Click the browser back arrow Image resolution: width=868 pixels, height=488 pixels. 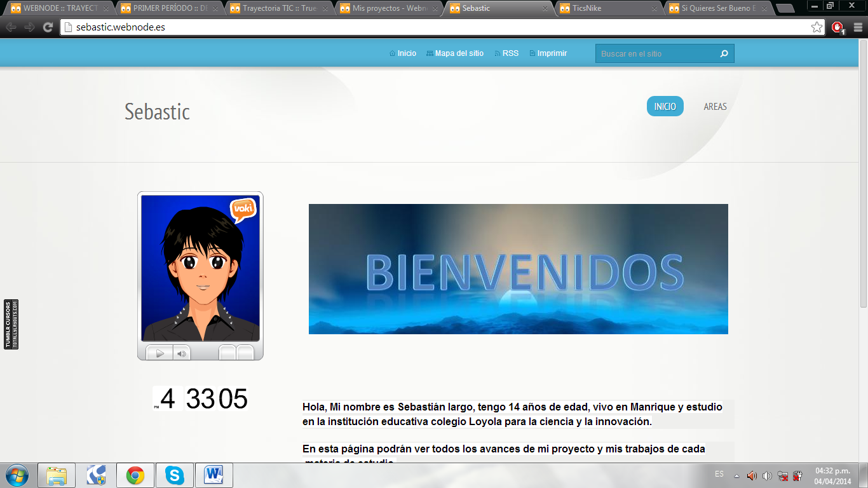pyautogui.click(x=11, y=27)
